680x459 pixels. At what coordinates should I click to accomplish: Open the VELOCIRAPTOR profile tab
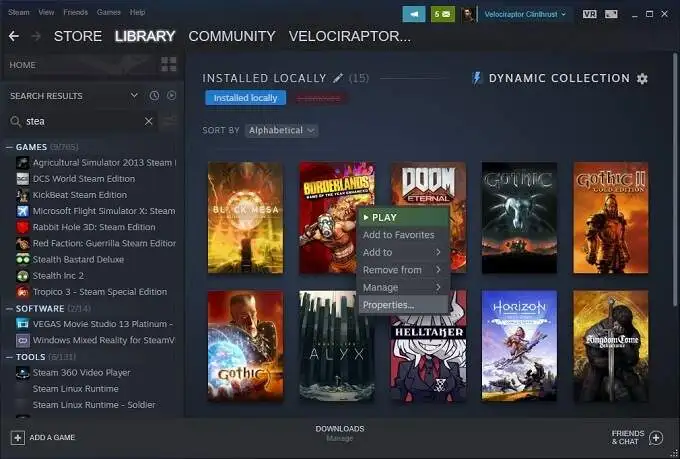350,36
